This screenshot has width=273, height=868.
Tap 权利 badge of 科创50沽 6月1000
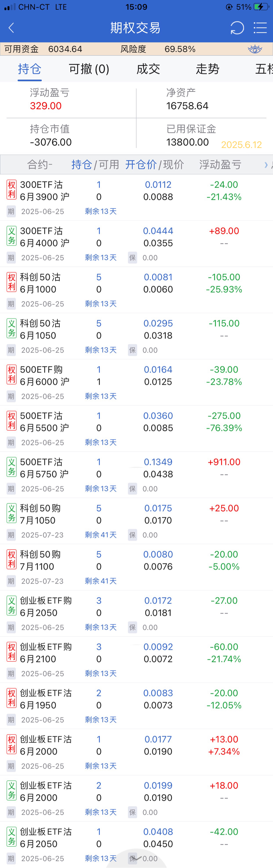[11, 282]
